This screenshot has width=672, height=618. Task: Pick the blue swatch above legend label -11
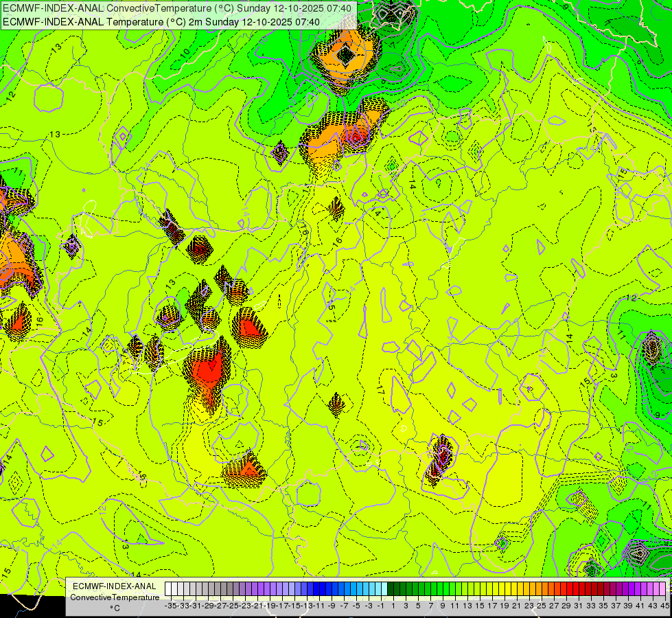[x=316, y=589]
